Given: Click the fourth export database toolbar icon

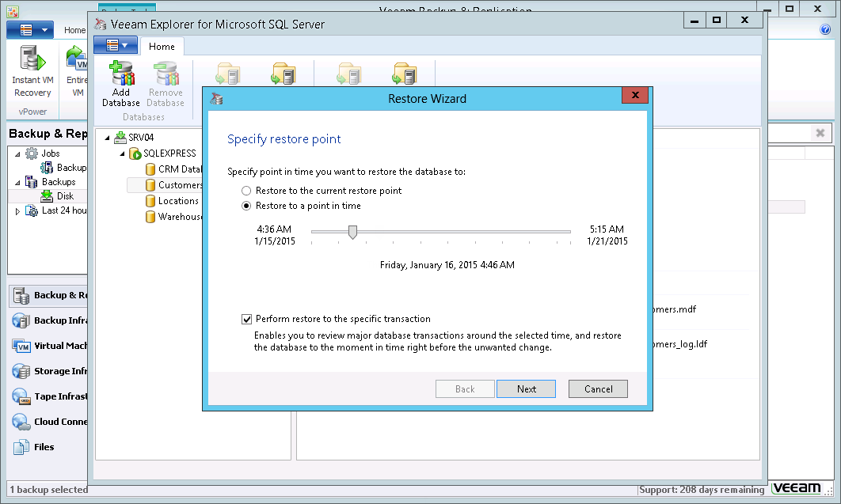Looking at the screenshot, I should [x=405, y=74].
